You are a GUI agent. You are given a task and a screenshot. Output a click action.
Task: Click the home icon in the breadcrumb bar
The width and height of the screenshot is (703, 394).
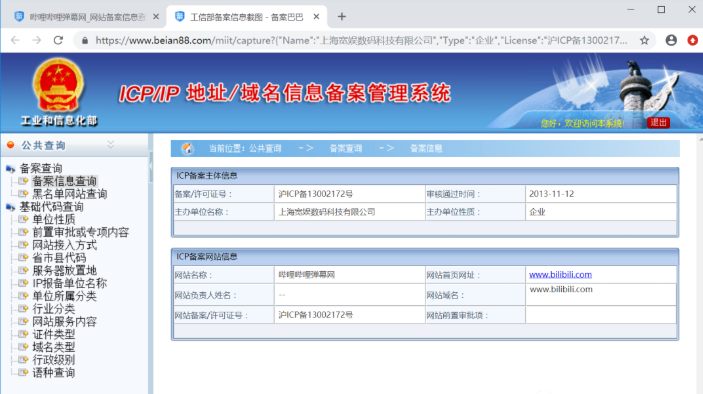click(187, 148)
